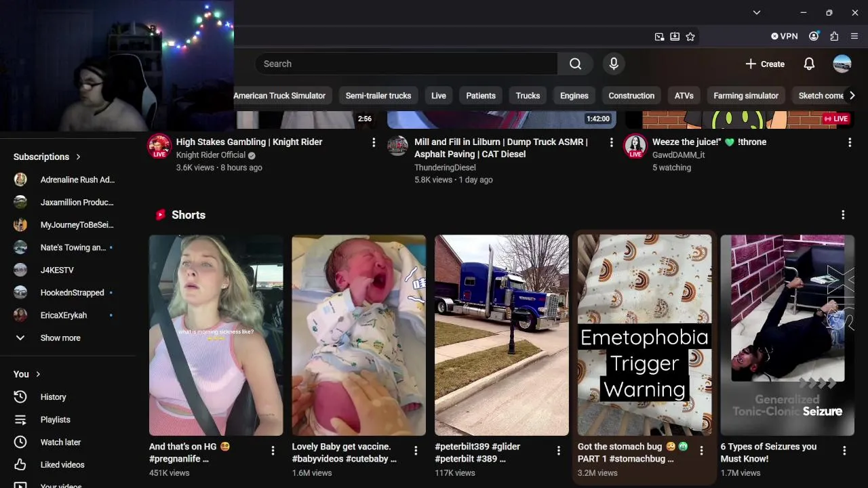The height and width of the screenshot is (488, 868).
Task: Open Weeze the juice live stream title
Action: pos(709,142)
